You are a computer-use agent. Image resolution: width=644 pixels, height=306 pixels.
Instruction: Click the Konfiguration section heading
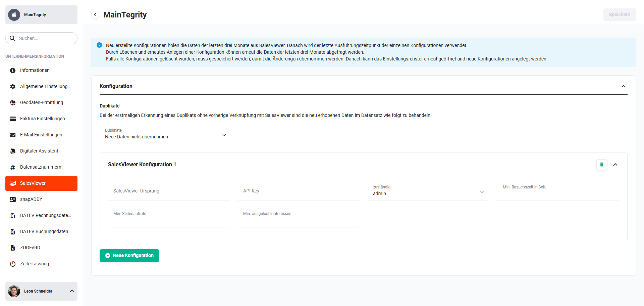(x=116, y=86)
